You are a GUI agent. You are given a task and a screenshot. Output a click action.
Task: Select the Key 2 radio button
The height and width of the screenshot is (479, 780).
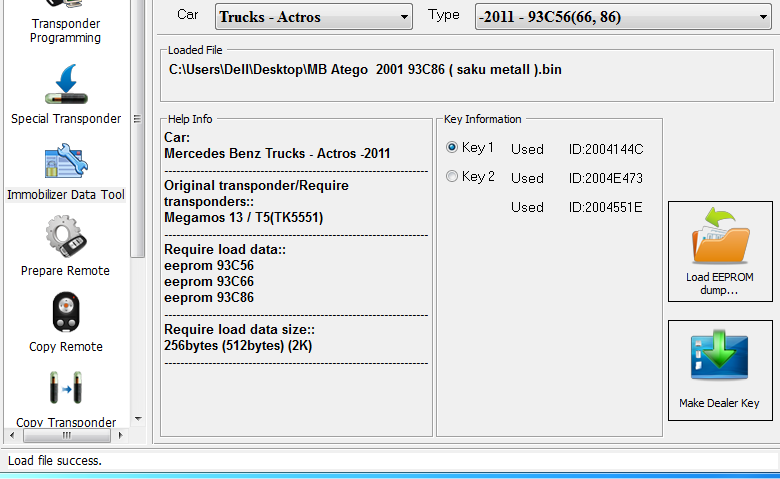pos(452,176)
